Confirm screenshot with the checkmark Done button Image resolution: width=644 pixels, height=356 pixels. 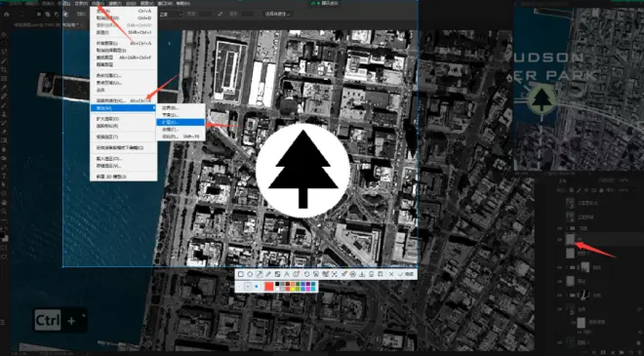406,274
